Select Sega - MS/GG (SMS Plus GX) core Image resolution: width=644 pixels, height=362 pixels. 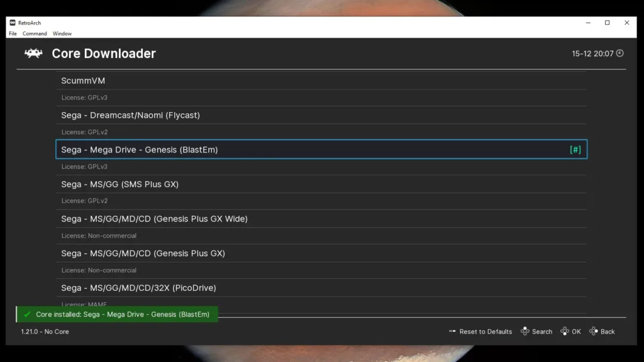(x=321, y=184)
